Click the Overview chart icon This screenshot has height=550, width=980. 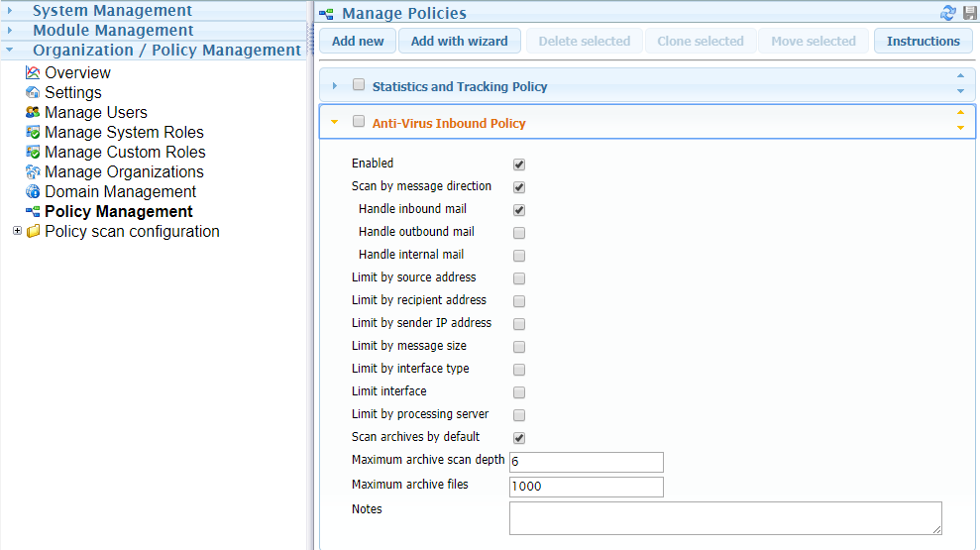(33, 72)
